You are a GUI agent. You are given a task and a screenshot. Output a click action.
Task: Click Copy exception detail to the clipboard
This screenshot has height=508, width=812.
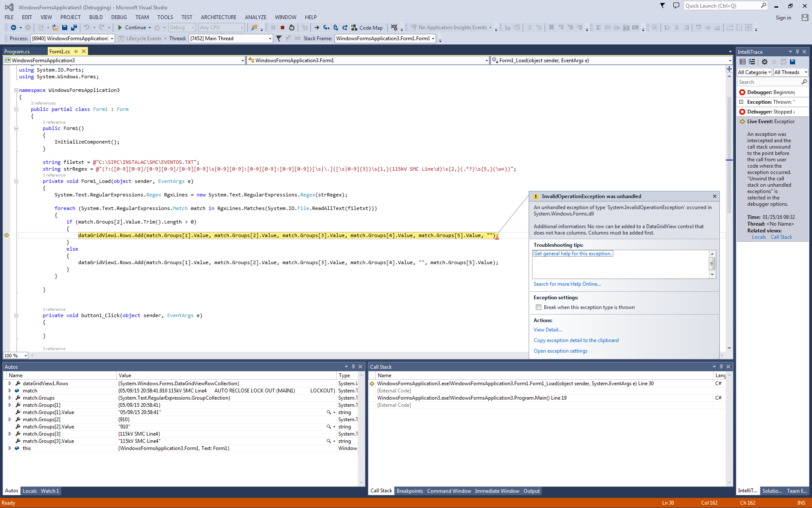point(576,340)
